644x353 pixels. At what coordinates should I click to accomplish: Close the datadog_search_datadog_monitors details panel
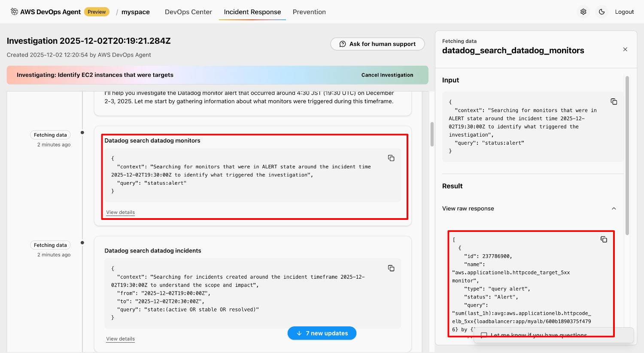coord(625,49)
